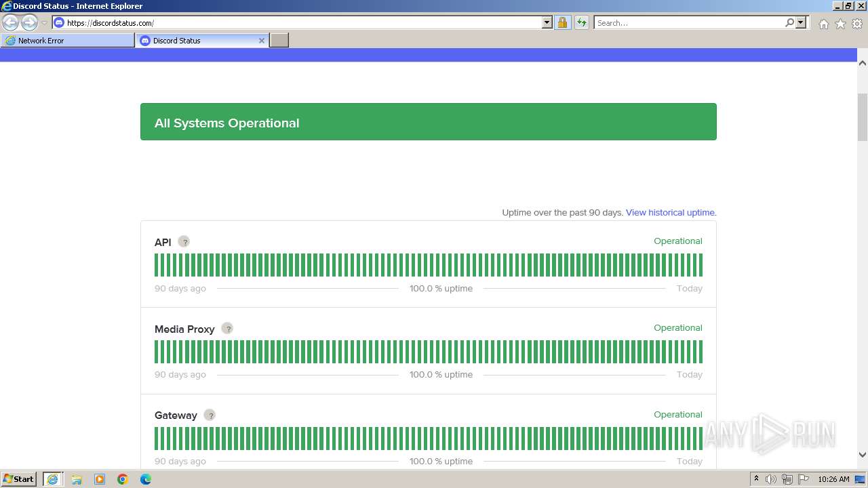The height and width of the screenshot is (488, 868).
Task: Click the Gateway Operational status text
Action: tap(678, 414)
